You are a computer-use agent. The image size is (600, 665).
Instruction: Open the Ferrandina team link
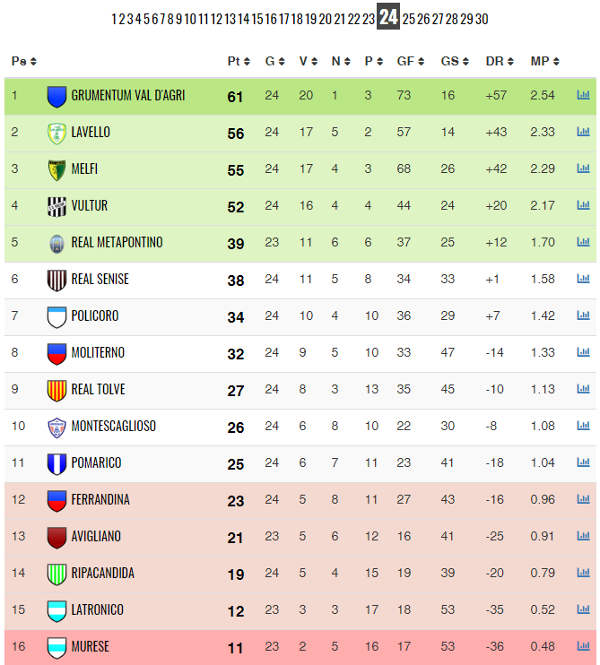[x=100, y=500]
